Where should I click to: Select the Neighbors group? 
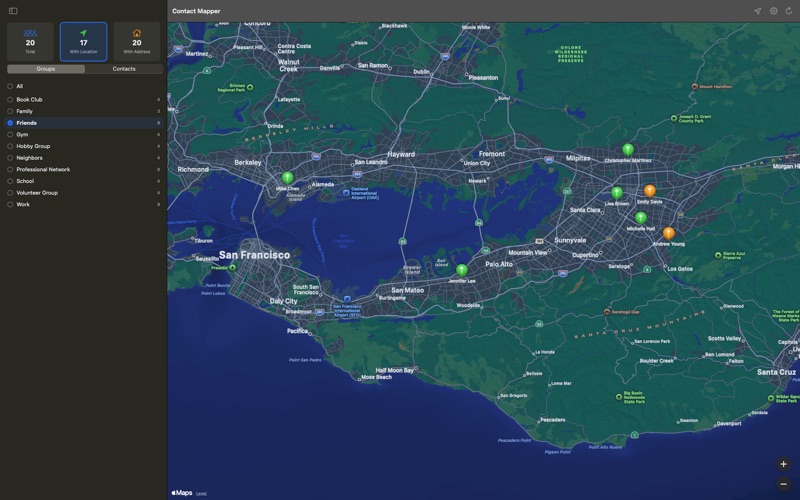[84, 158]
